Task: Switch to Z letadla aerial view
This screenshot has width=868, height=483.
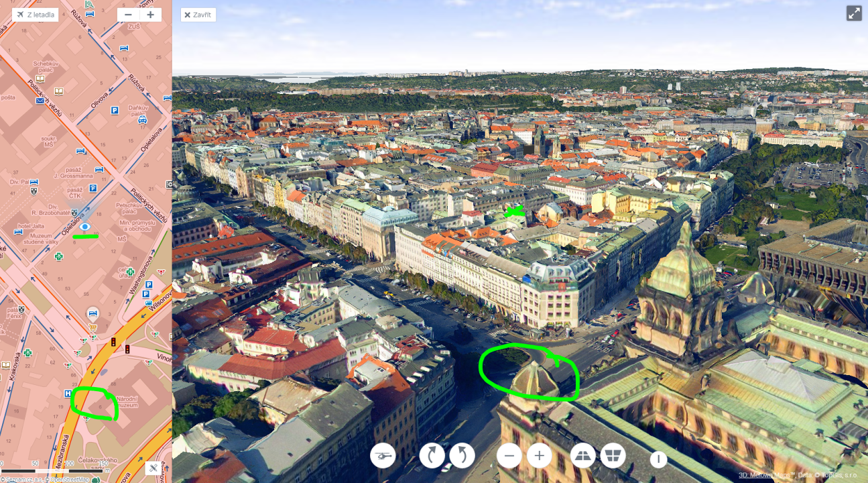Action: click(35, 15)
